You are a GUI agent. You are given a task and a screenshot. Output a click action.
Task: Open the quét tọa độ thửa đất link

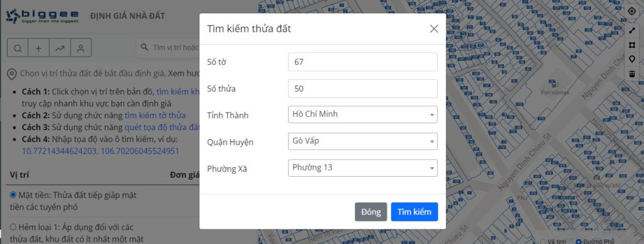tap(162, 127)
